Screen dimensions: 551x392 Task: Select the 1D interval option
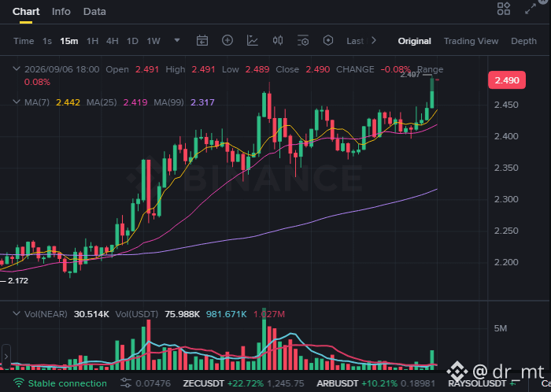pos(132,41)
